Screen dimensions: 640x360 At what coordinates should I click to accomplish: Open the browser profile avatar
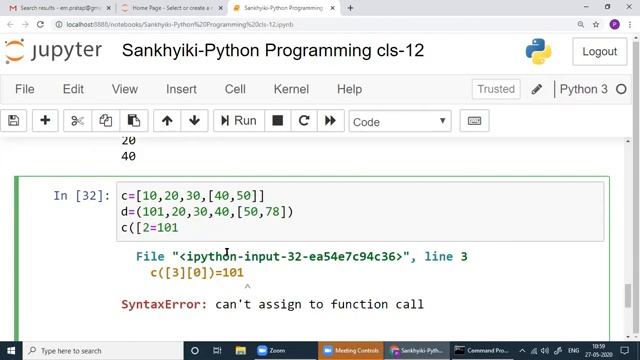point(614,24)
